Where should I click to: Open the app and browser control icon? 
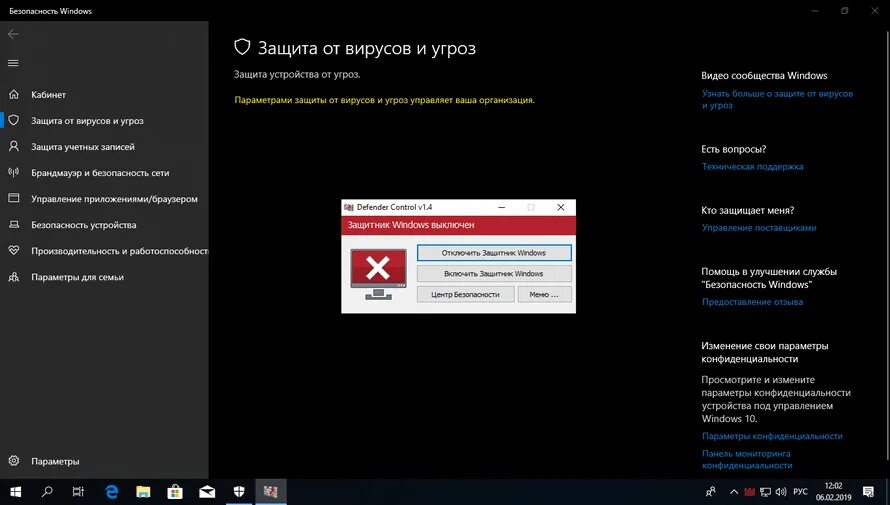click(14, 199)
